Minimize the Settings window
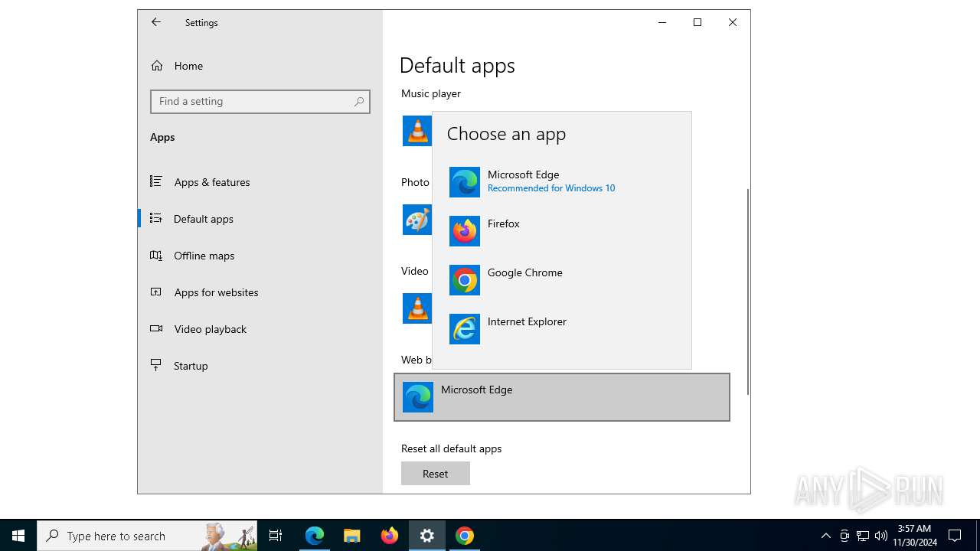 pyautogui.click(x=662, y=22)
